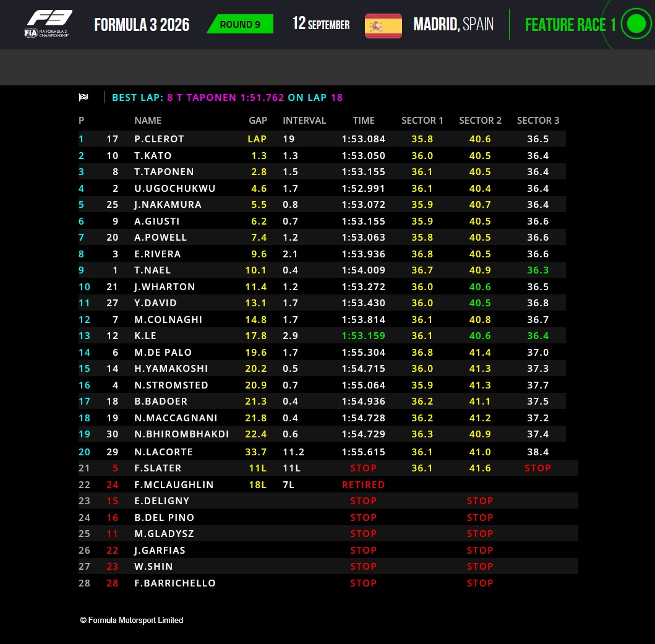Select driver U.UGOCHUKWU row name
The image size is (655, 644).
pyautogui.click(x=174, y=188)
